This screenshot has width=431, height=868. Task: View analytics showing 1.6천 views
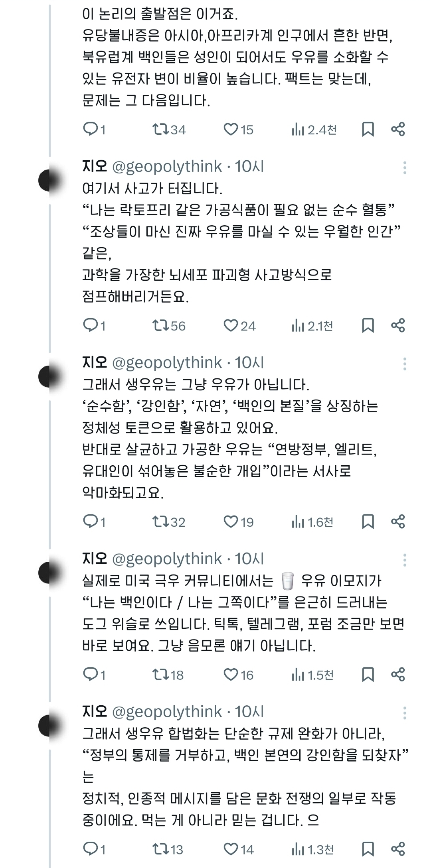[312, 522]
